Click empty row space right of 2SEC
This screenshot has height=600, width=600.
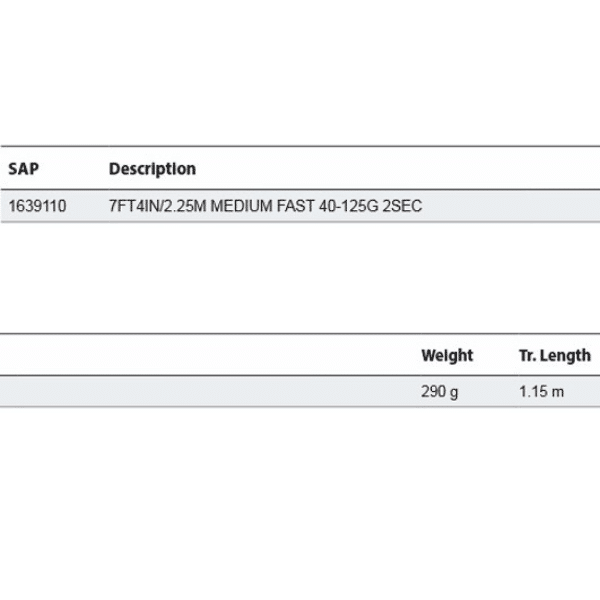[510, 206]
